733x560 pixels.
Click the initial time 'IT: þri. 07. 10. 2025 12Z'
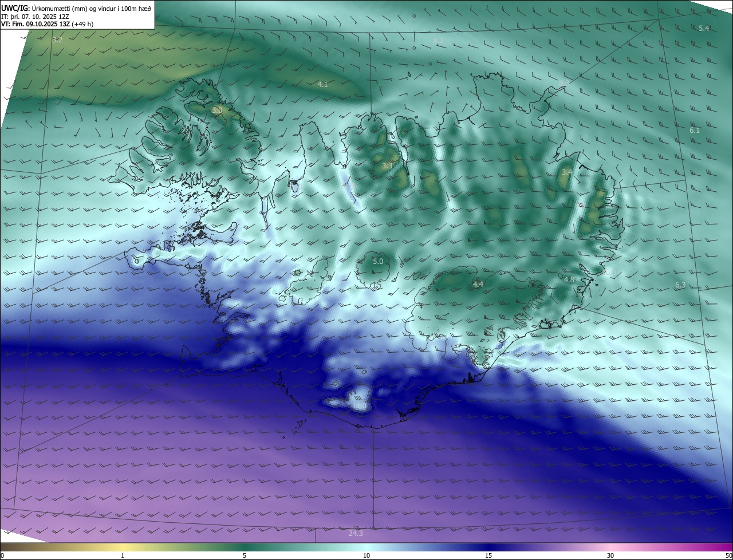click(x=35, y=16)
